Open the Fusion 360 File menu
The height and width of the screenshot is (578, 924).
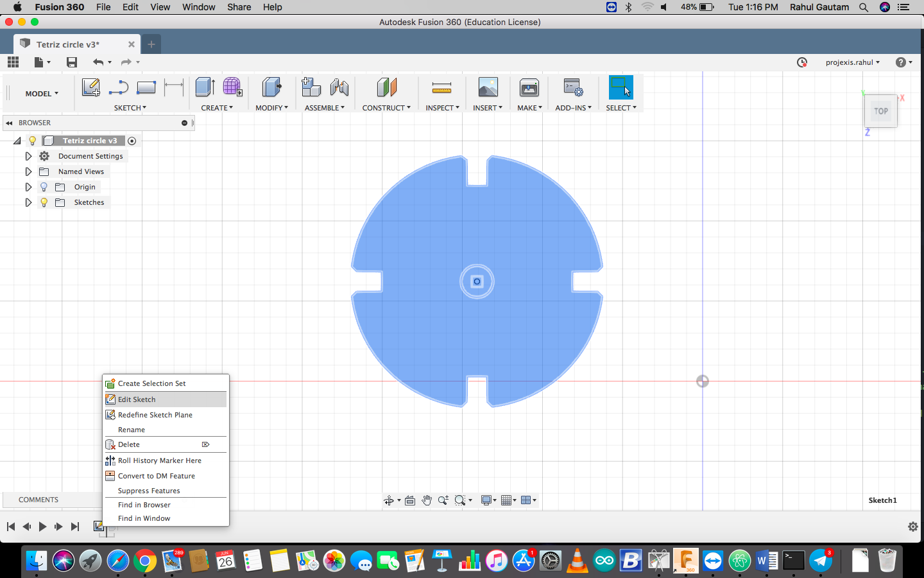103,7
